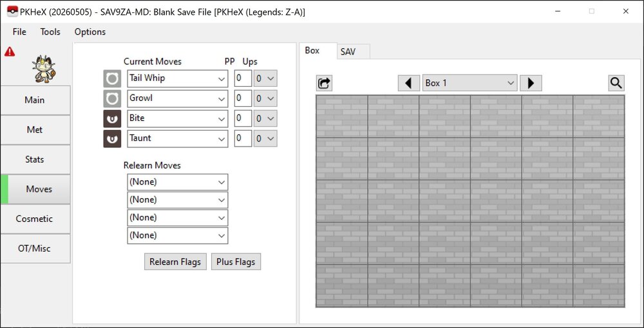Open the Options menu

(x=90, y=32)
